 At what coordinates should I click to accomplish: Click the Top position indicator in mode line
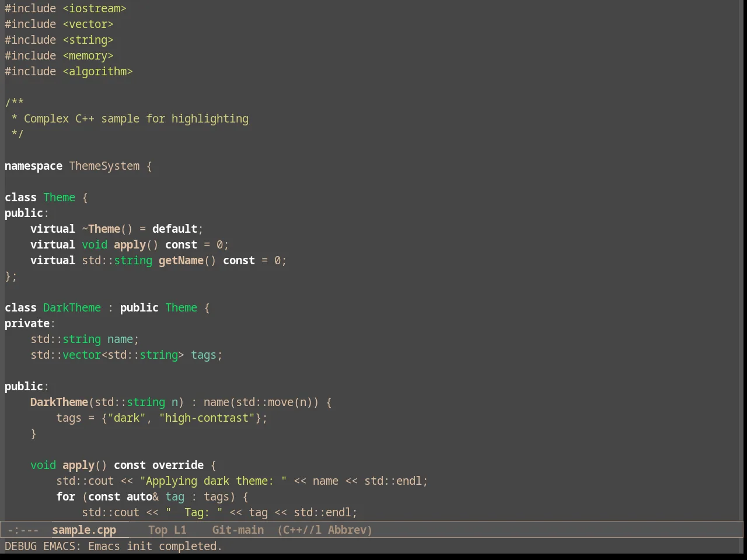(158, 530)
